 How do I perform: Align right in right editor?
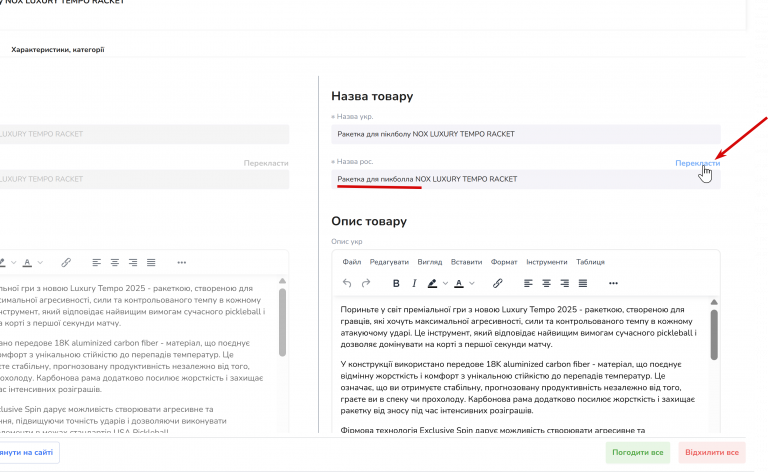(x=564, y=283)
